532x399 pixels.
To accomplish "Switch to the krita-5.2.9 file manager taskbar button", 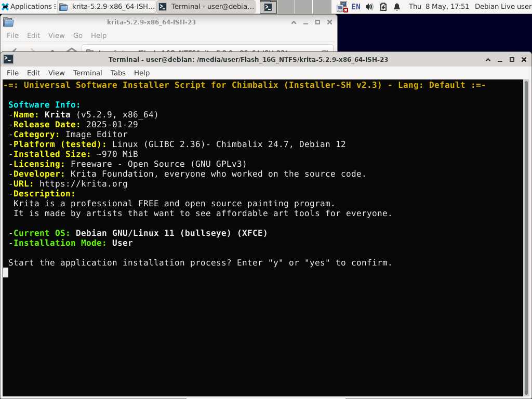I will point(107,6).
